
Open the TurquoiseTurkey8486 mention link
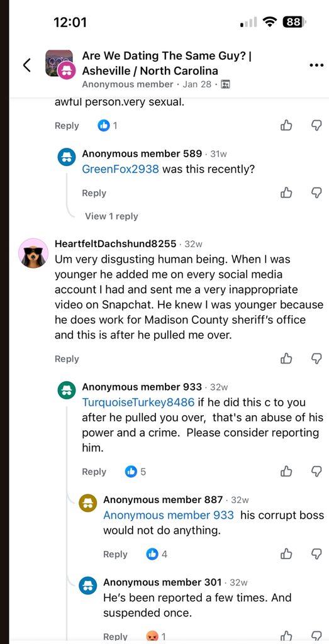click(138, 402)
